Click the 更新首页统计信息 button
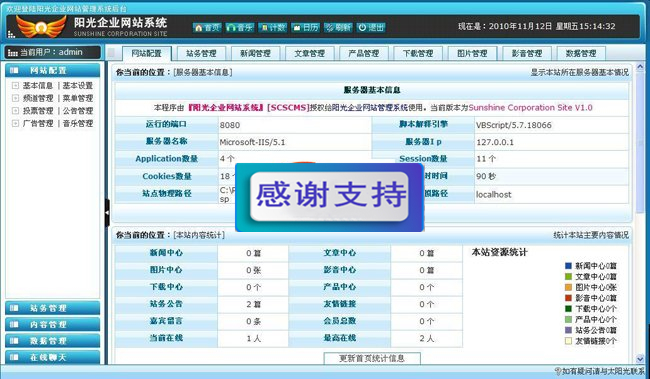The width and height of the screenshot is (650, 379). (x=372, y=358)
